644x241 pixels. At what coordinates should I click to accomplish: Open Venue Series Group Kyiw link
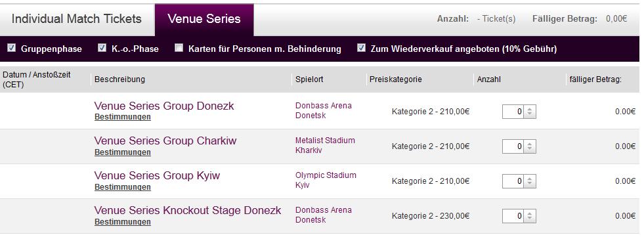[x=157, y=176]
